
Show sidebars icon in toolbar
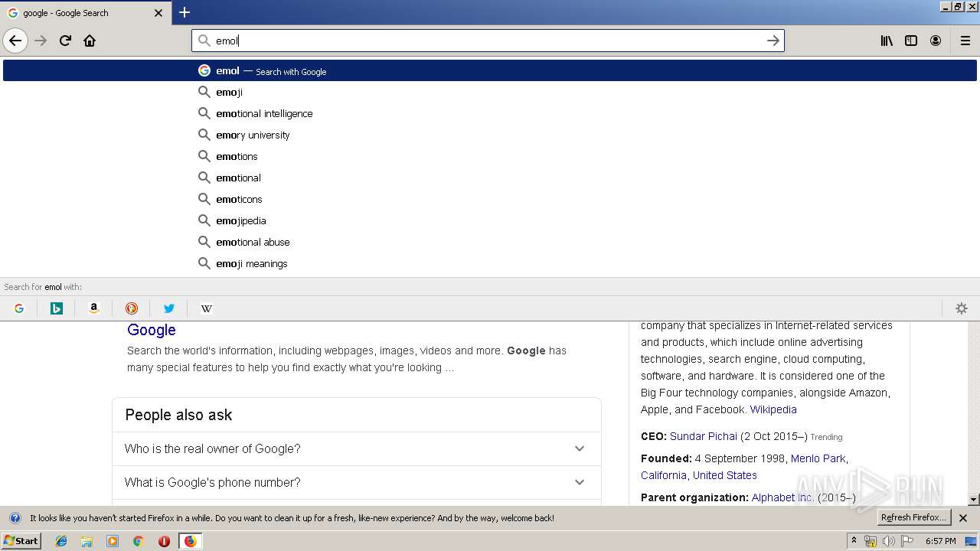pos(911,41)
